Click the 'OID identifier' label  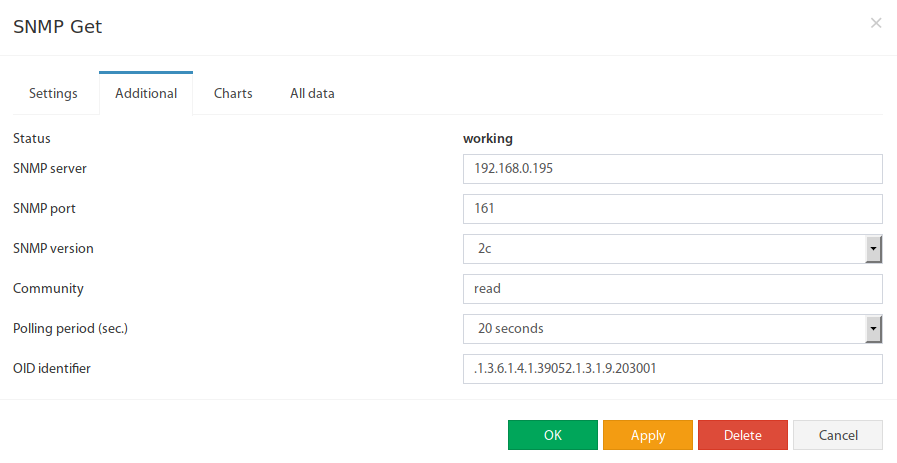(x=51, y=369)
